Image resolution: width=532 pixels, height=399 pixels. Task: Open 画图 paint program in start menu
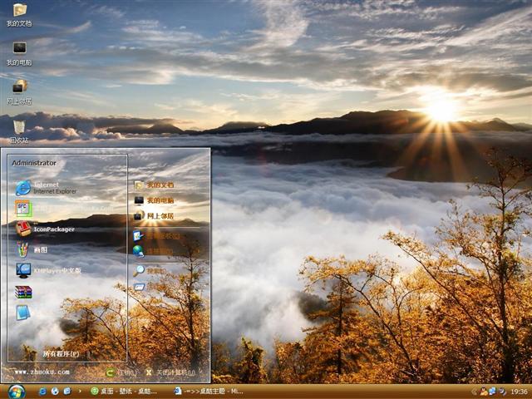coord(32,249)
